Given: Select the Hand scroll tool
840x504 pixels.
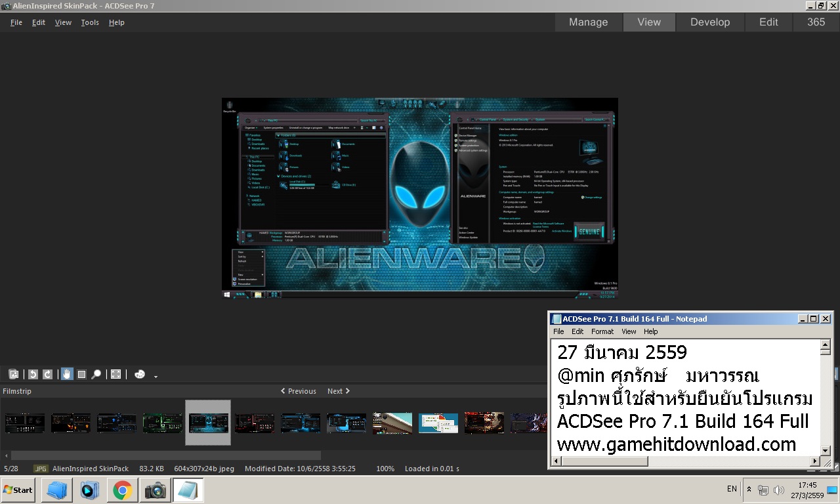Looking at the screenshot, I should click(x=67, y=374).
